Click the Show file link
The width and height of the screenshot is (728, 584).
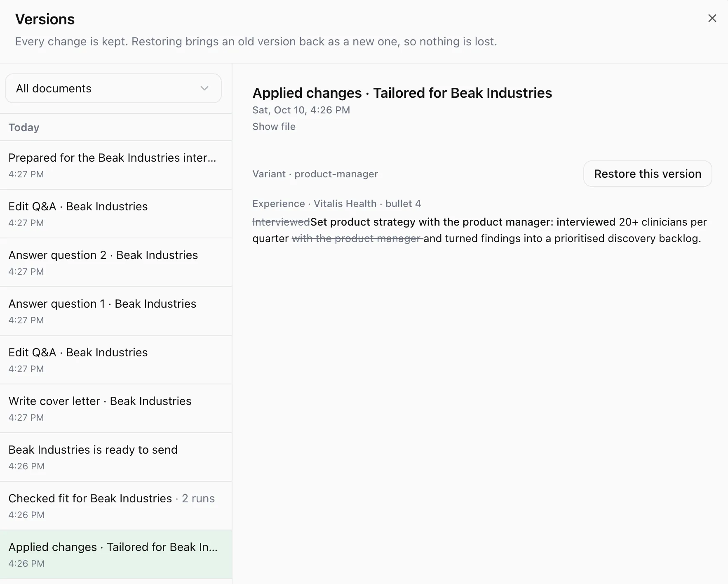(x=274, y=127)
